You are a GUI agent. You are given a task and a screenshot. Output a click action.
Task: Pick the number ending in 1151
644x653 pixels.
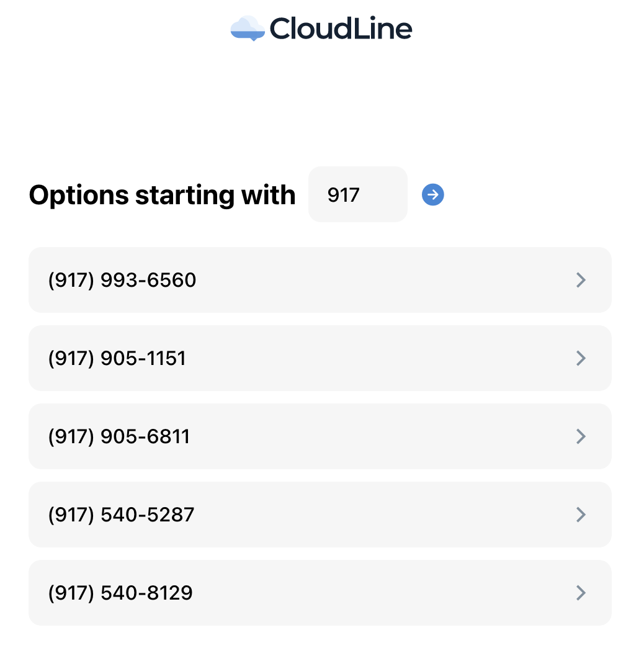320,358
